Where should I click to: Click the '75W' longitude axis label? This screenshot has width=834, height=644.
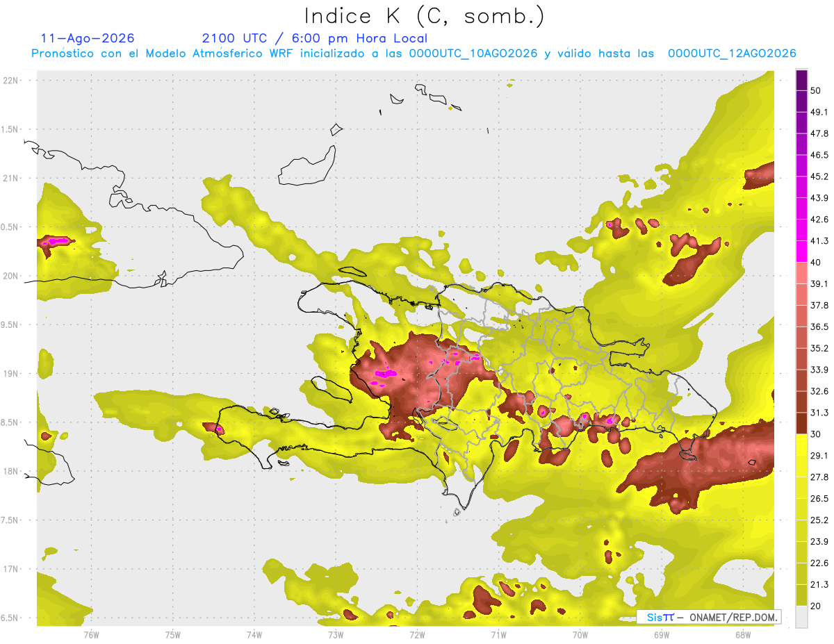click(173, 635)
